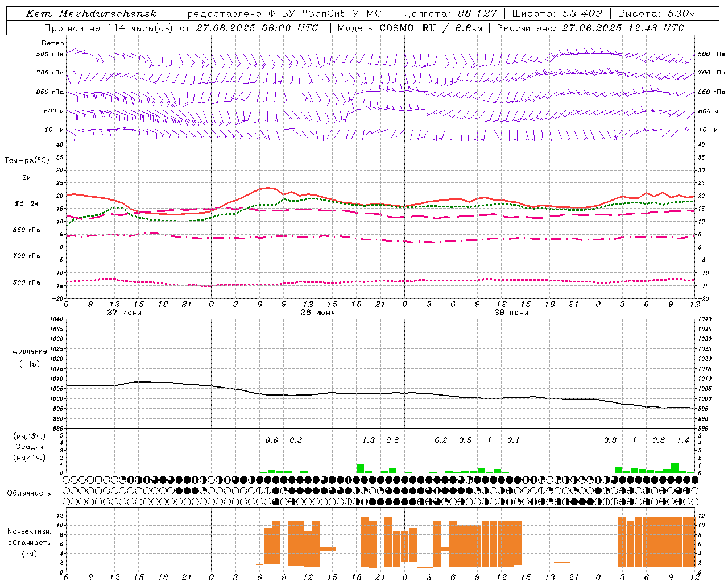Click the '0.5' precipitation amount
The width and height of the screenshot is (728, 582).
click(465, 440)
